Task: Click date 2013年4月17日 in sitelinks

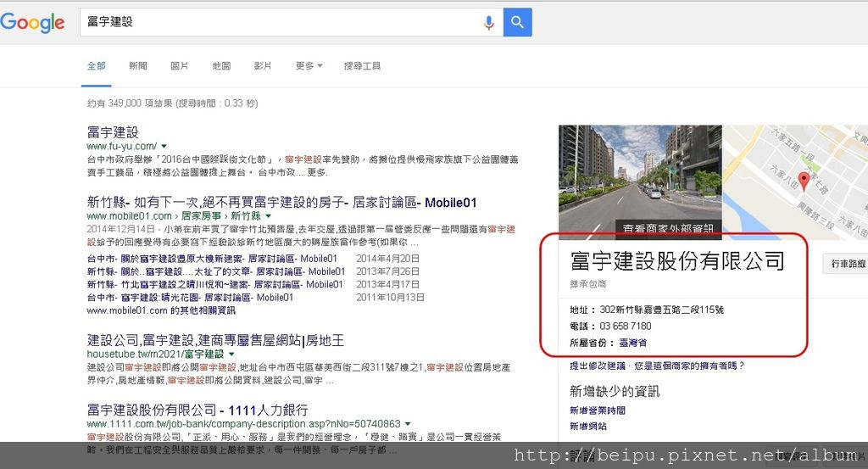Action: (x=387, y=285)
